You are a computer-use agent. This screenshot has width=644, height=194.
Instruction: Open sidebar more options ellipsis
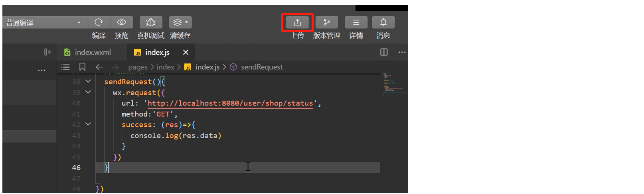(41, 70)
